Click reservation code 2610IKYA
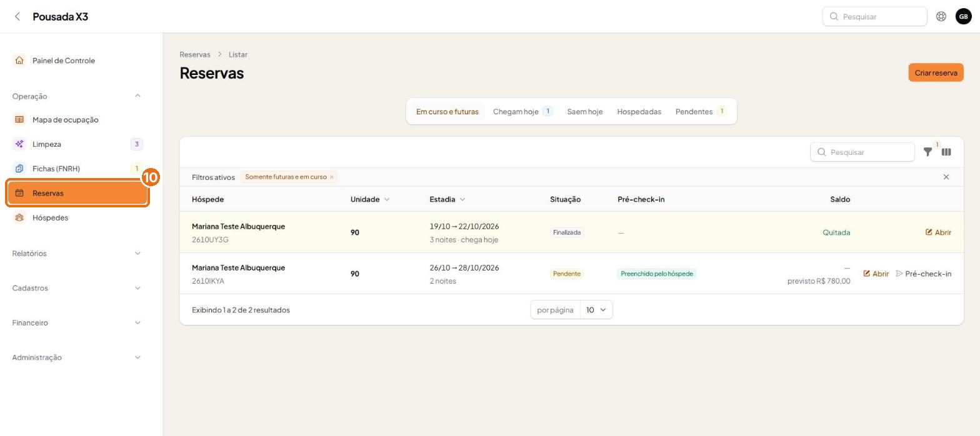 click(208, 281)
